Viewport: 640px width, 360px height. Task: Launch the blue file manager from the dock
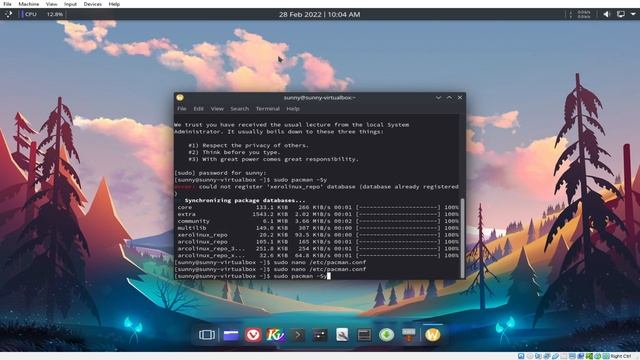click(x=231, y=335)
